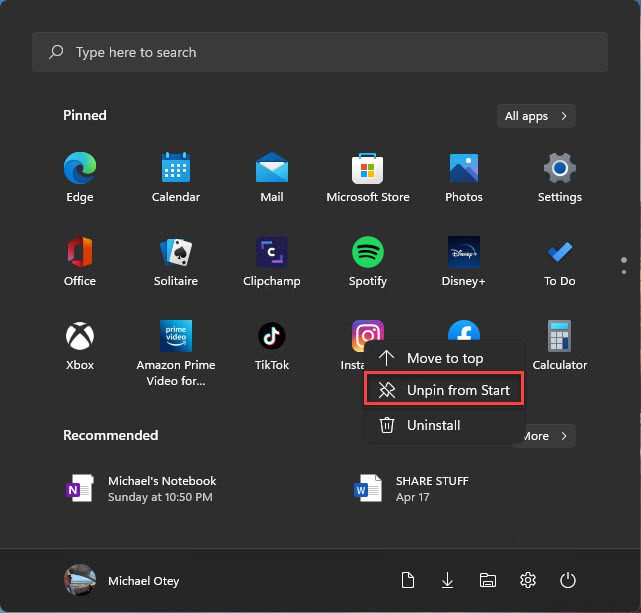
Task: Open Downloads folder icon in bottom bar
Action: (x=447, y=580)
